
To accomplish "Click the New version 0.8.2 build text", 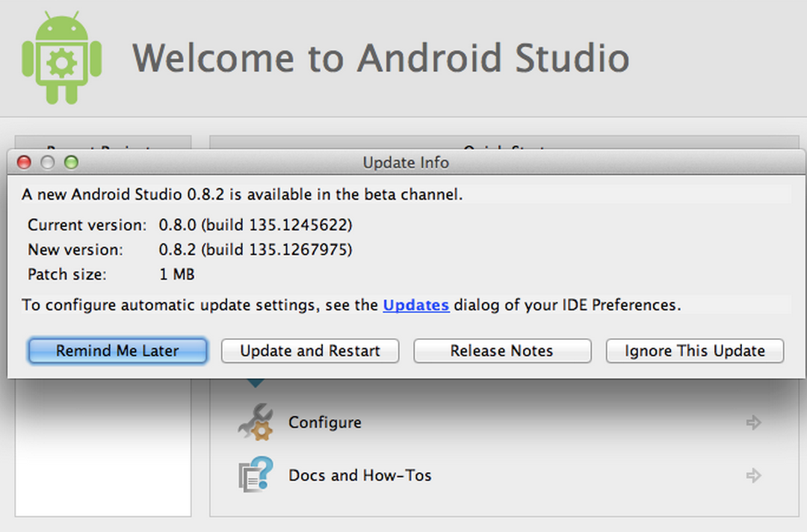I will tap(256, 250).
